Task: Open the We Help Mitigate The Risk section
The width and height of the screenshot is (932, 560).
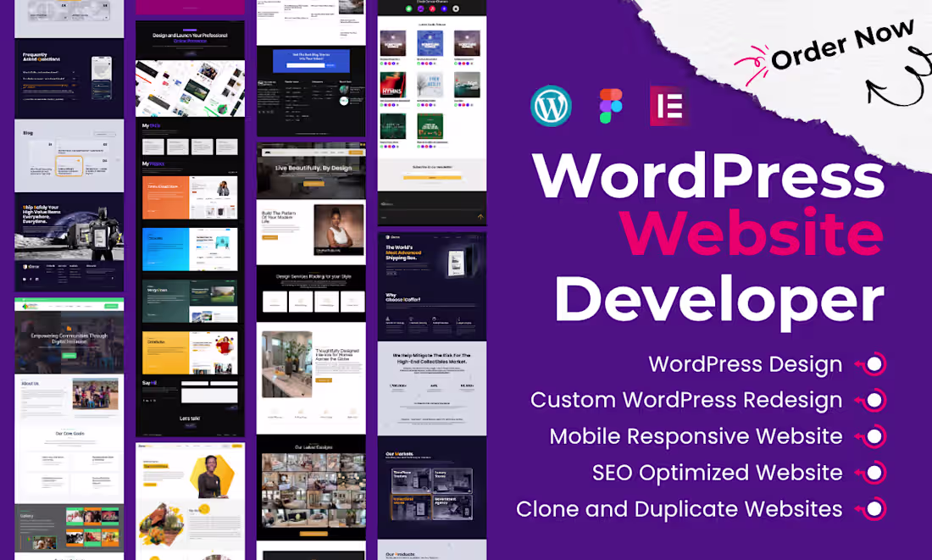Action: click(432, 388)
